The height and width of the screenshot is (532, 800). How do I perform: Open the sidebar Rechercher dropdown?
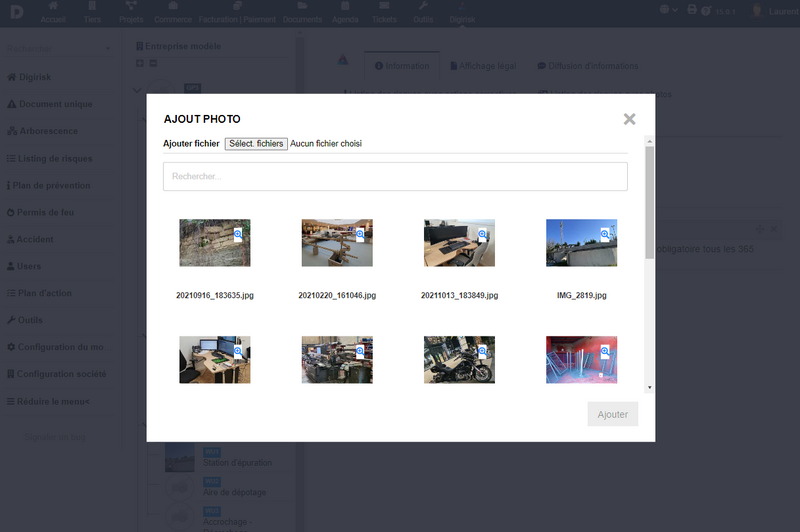pos(58,49)
